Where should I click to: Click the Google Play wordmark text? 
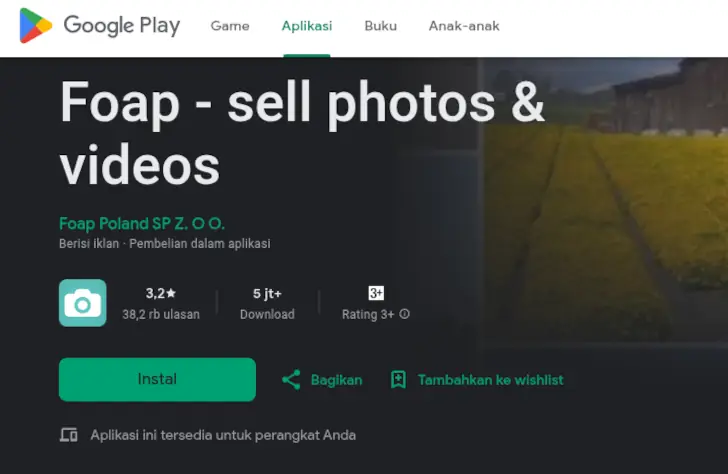122,26
